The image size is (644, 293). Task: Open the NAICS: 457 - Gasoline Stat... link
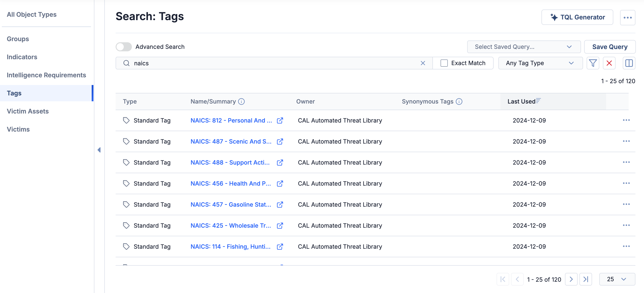coord(231,204)
